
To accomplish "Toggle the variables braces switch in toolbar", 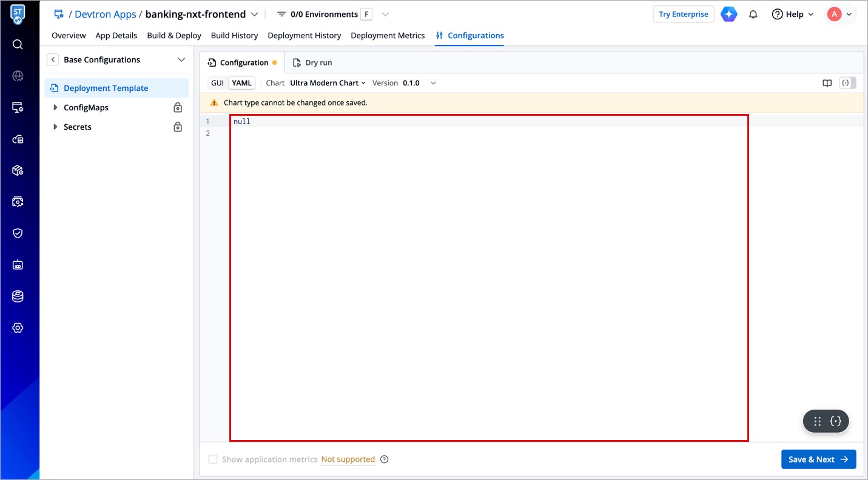I will (847, 83).
